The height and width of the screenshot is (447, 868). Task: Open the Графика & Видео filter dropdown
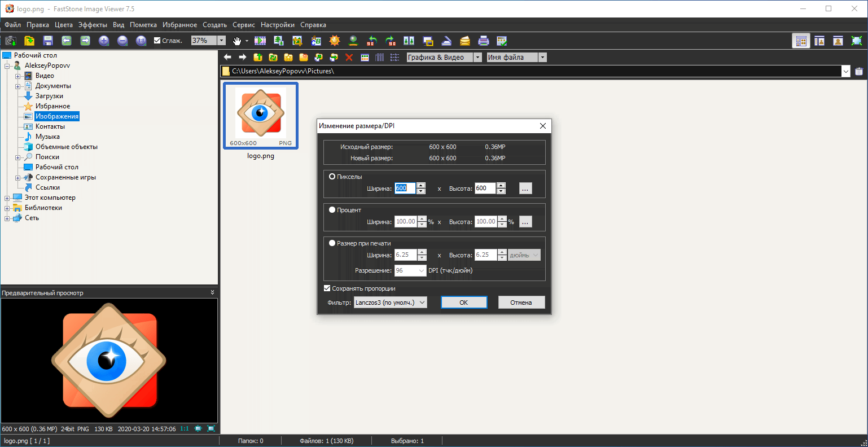[477, 57]
